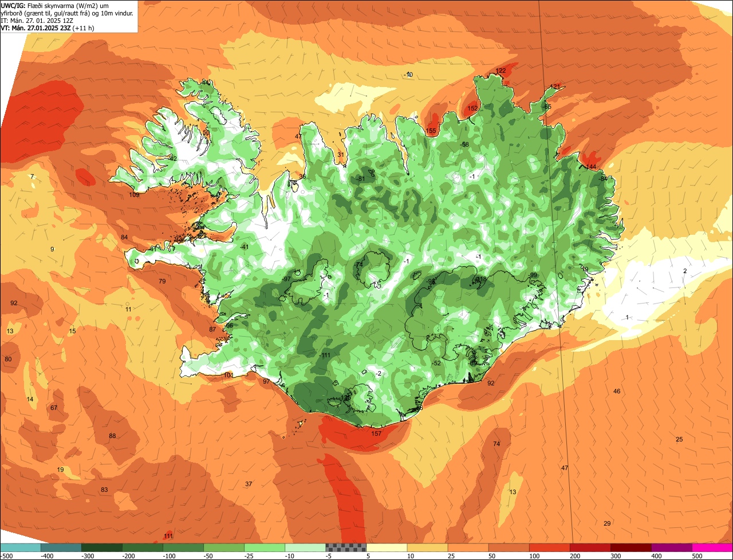Click the map value 7 in the northwest ocean
Screen dimensions: 733x560
[32, 176]
